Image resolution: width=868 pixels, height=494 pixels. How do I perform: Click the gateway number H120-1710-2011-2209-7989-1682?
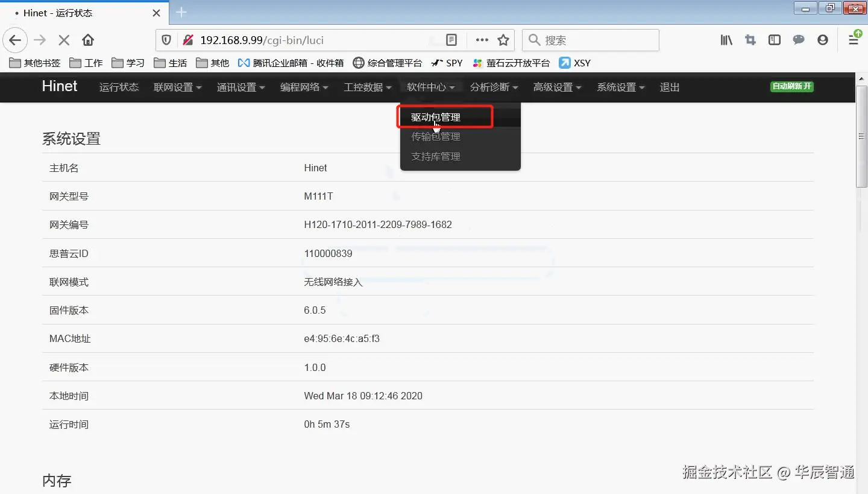point(378,224)
